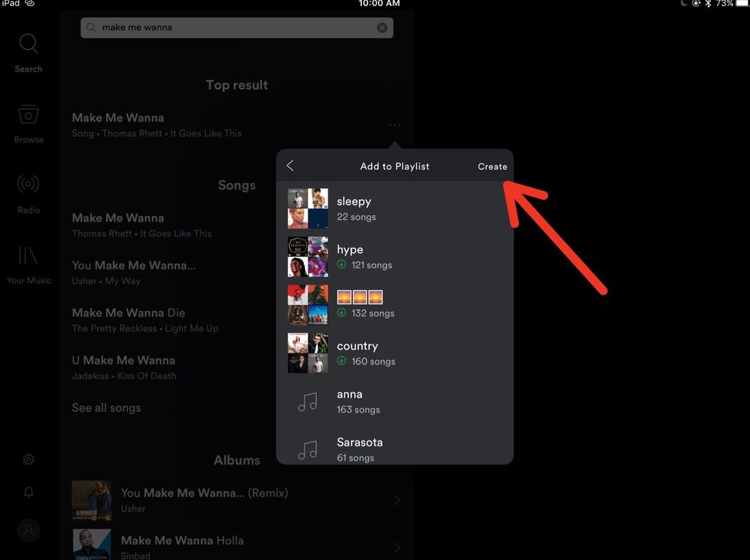This screenshot has height=560, width=750.
Task: Expand the Make Me Wanna Holla album
Action: pyautogui.click(x=397, y=547)
